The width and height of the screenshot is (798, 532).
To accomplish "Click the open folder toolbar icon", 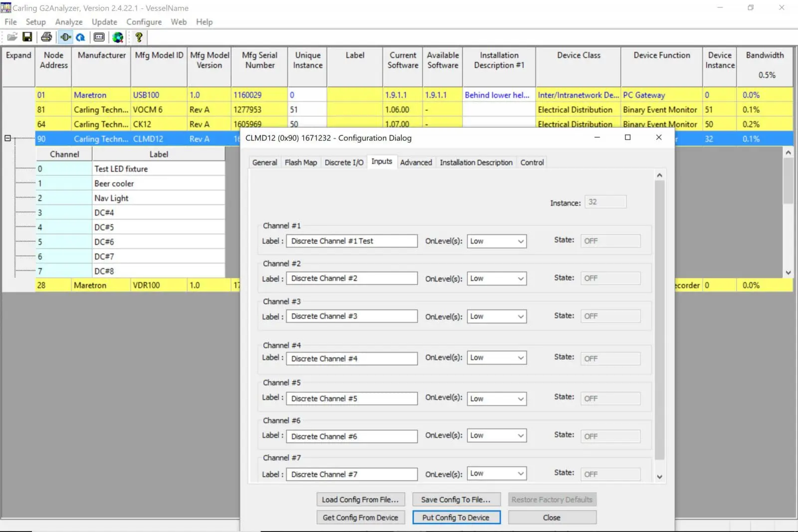I will coord(12,37).
